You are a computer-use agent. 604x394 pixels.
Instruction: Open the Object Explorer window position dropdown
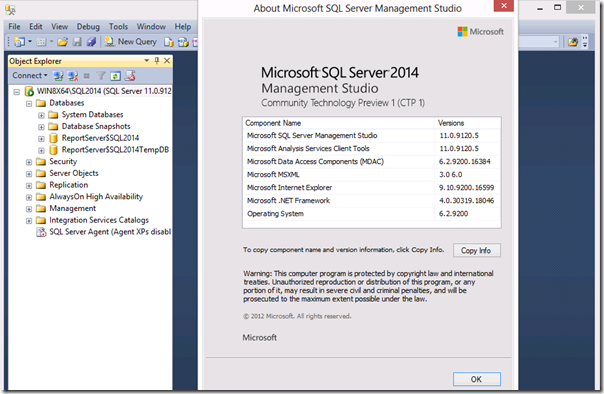(x=146, y=60)
